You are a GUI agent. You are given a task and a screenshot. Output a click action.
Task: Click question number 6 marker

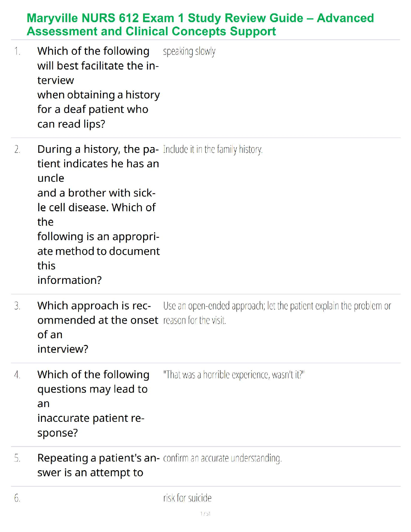[x=17, y=498]
